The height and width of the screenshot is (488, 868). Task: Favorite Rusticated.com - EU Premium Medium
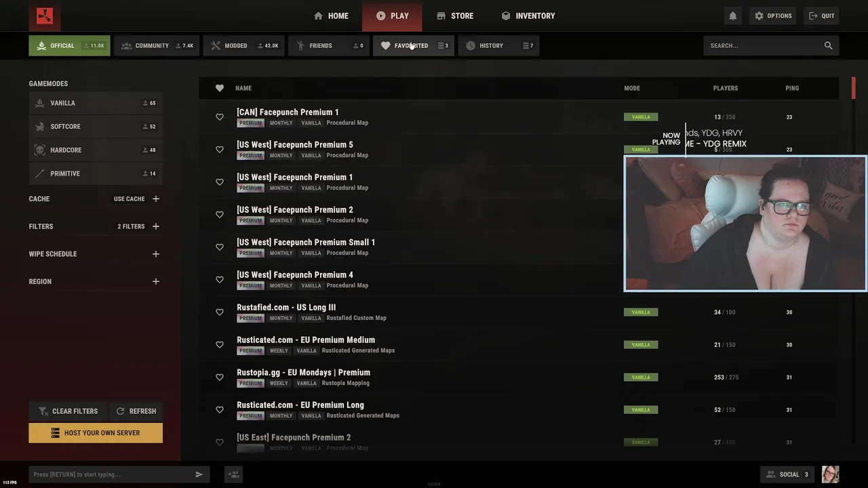219,345
